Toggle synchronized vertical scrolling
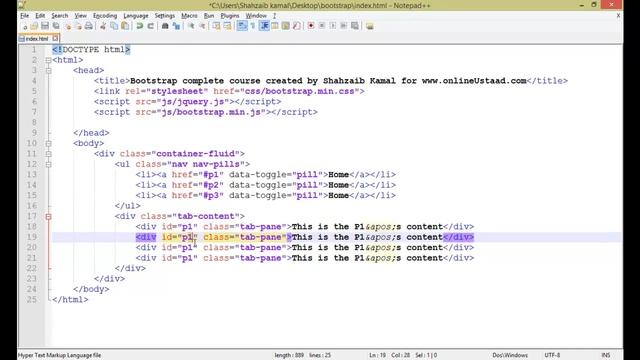The height and width of the screenshot is (360, 640). [216, 26]
